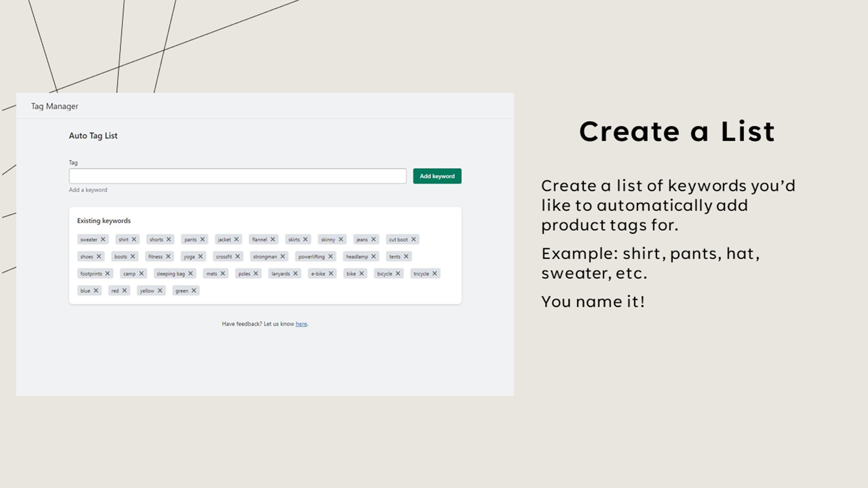Delete the jacket keyword tag
The height and width of the screenshot is (488, 868).
pyautogui.click(x=237, y=239)
